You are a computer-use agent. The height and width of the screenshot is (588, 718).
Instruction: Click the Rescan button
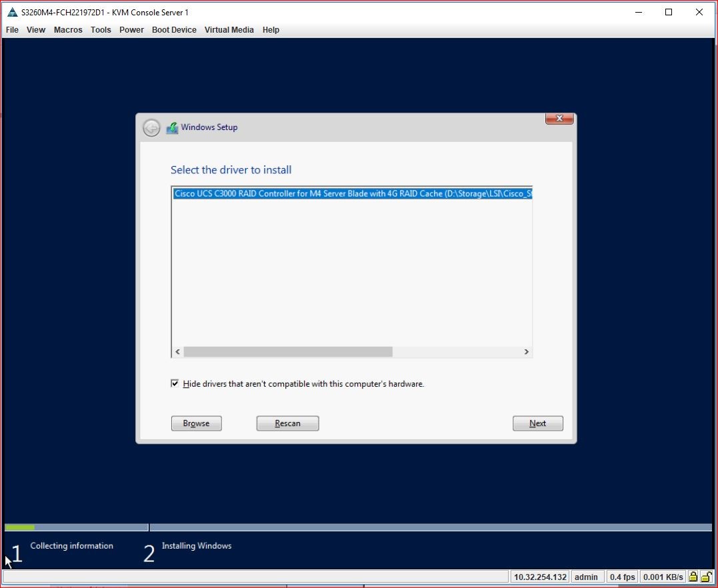pyautogui.click(x=287, y=423)
